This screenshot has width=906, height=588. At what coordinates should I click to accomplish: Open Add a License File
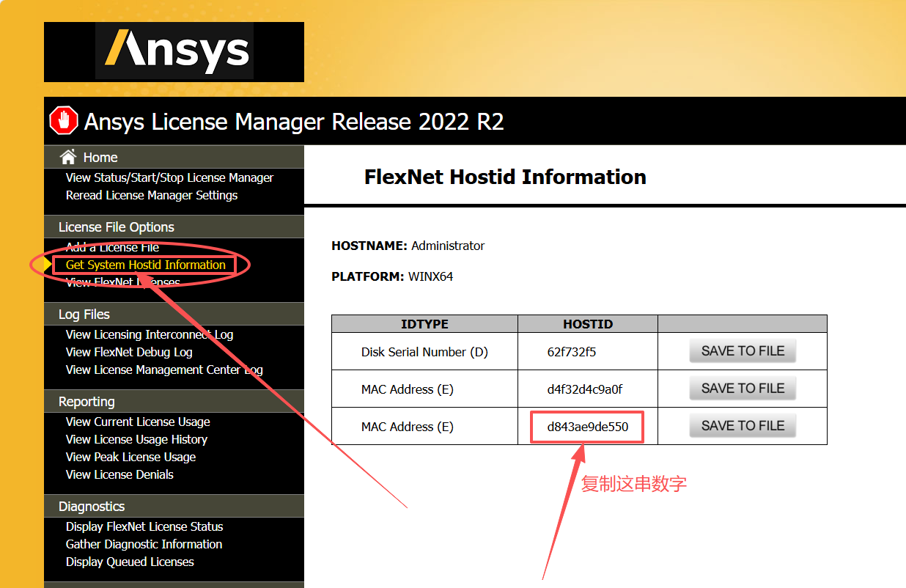pos(112,247)
